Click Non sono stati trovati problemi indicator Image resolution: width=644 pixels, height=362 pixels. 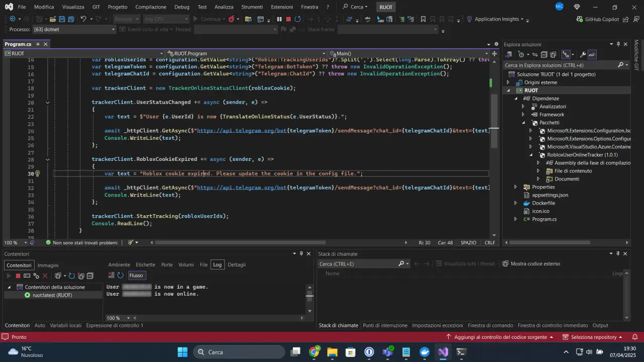coord(82,242)
